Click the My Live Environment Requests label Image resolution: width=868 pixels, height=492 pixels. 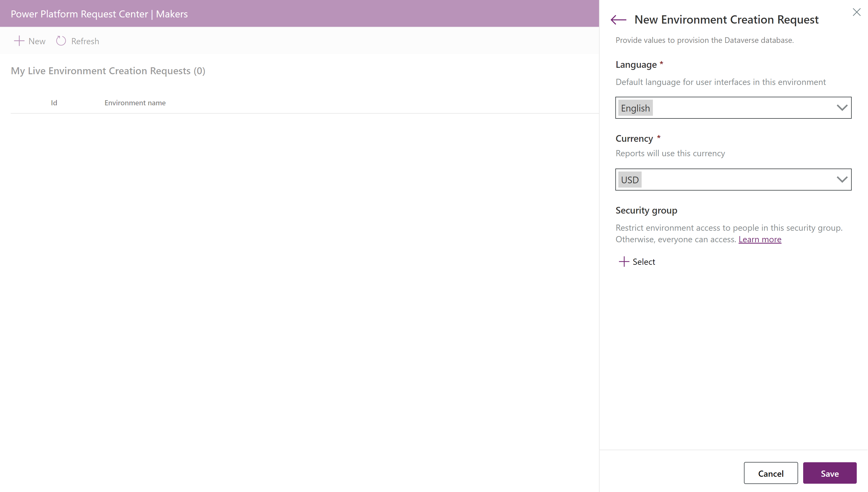[108, 70]
